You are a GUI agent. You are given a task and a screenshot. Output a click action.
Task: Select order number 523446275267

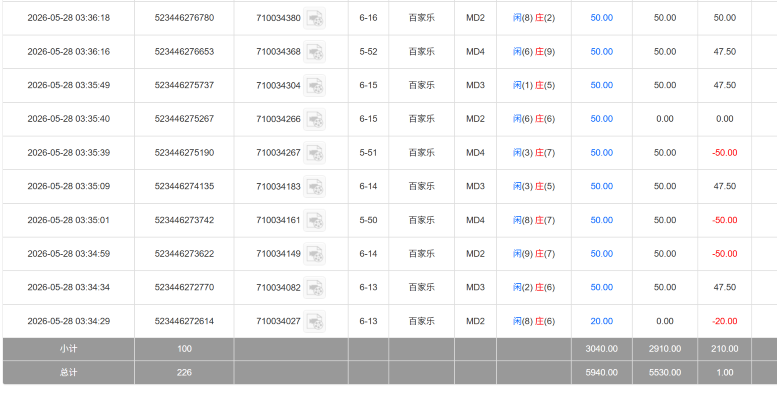(184, 119)
